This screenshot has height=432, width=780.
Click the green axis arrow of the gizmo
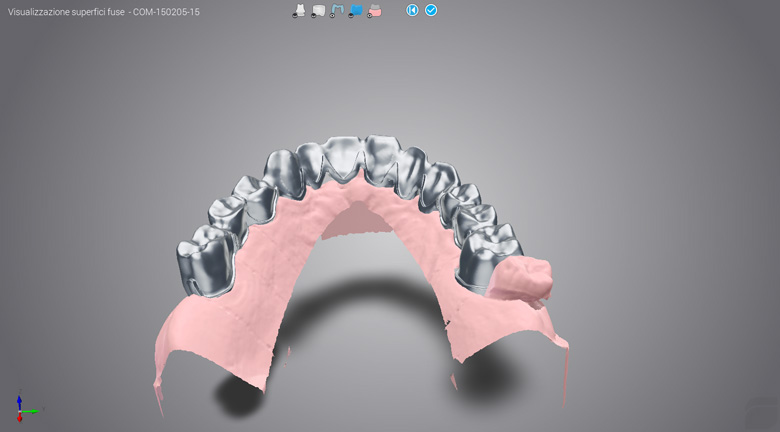[x=33, y=410]
